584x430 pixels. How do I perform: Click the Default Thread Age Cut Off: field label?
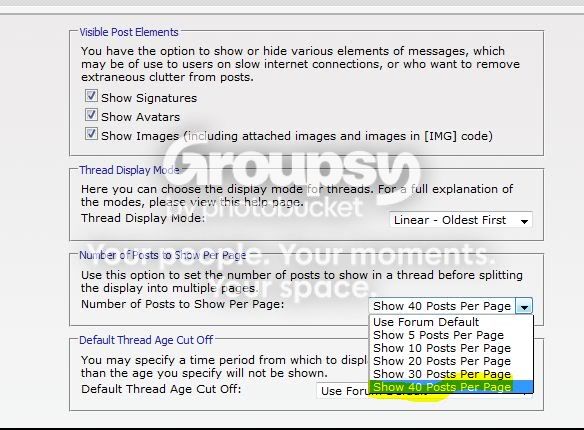click(161, 389)
